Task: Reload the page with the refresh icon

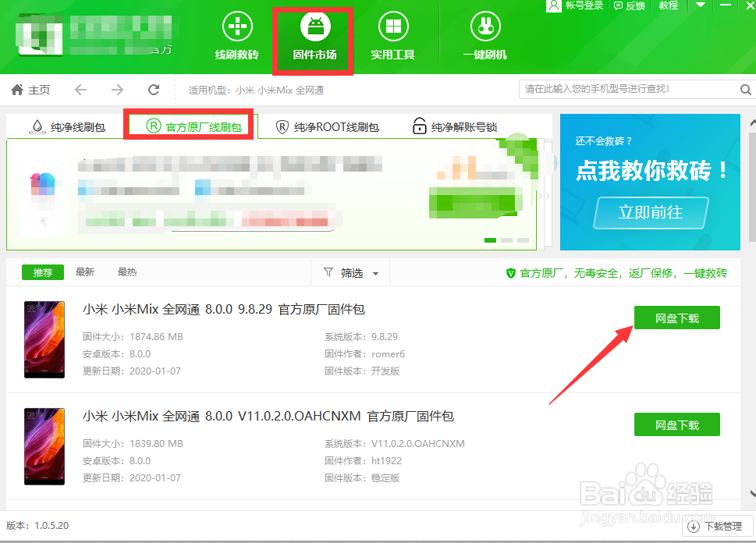Action: pyautogui.click(x=154, y=90)
